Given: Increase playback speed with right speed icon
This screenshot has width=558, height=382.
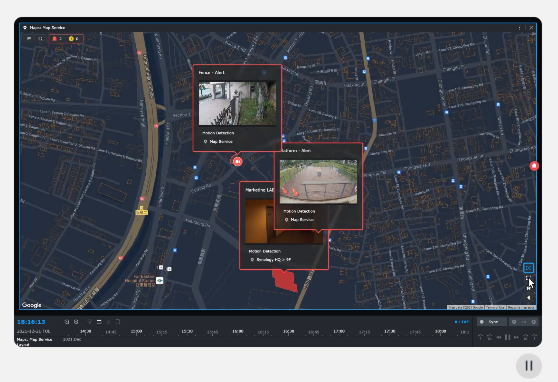Looking at the screenshot, I should [x=533, y=322].
